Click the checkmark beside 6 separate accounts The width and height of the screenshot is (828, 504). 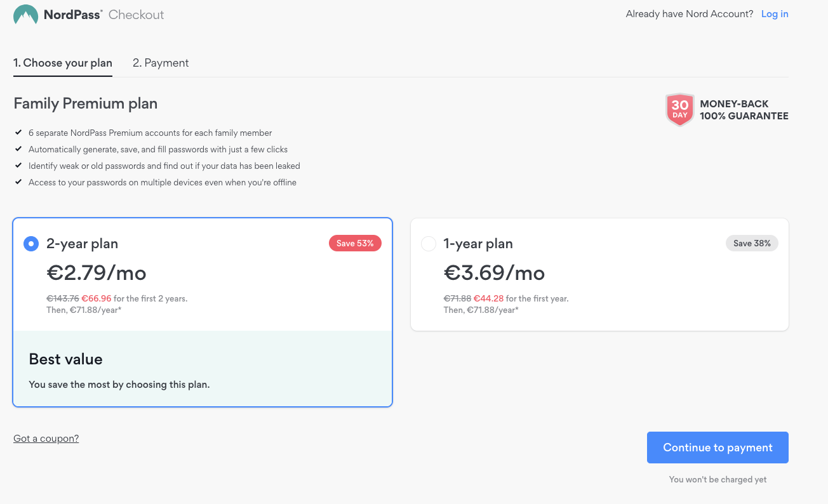coord(18,133)
